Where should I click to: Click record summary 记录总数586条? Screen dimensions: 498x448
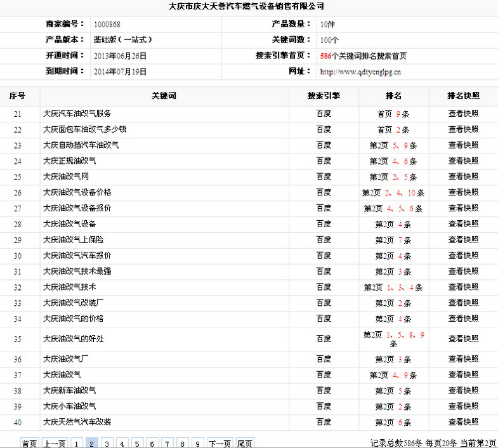396,443
